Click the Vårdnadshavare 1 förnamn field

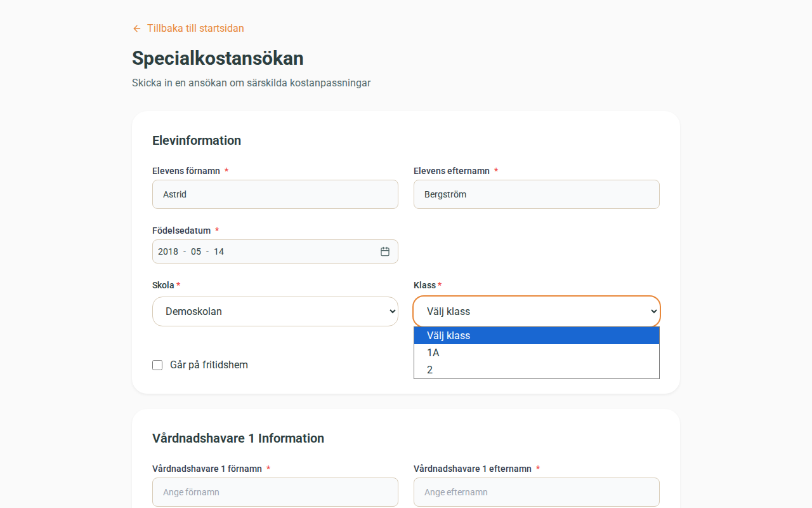coord(275,492)
